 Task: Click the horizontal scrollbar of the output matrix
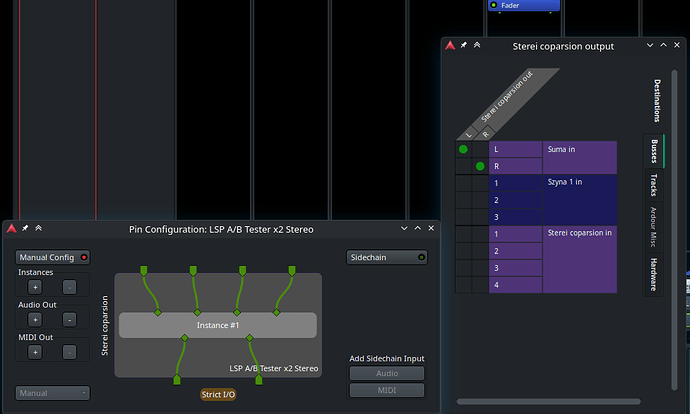pos(548,401)
